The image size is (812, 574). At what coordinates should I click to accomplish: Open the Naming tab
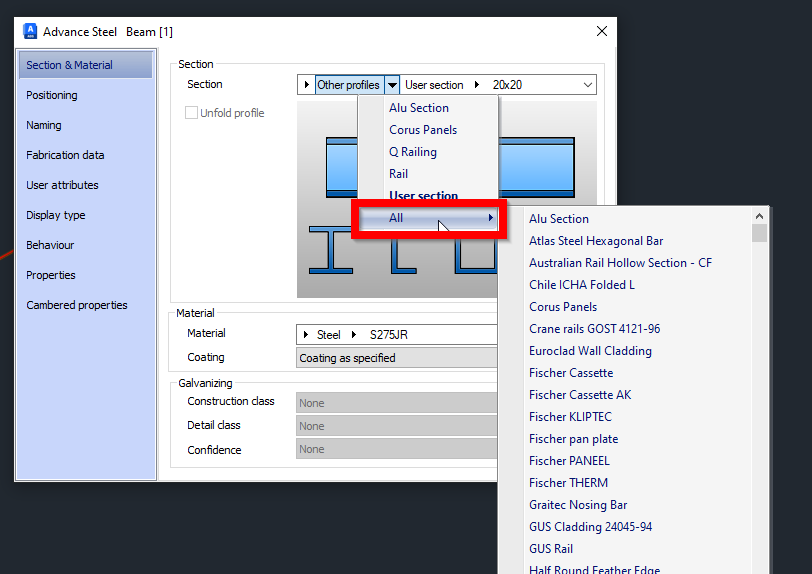click(44, 125)
